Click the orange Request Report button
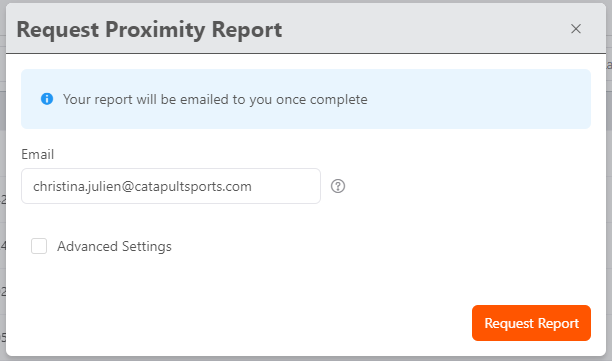Viewport: 612px width, 361px height. pos(531,323)
